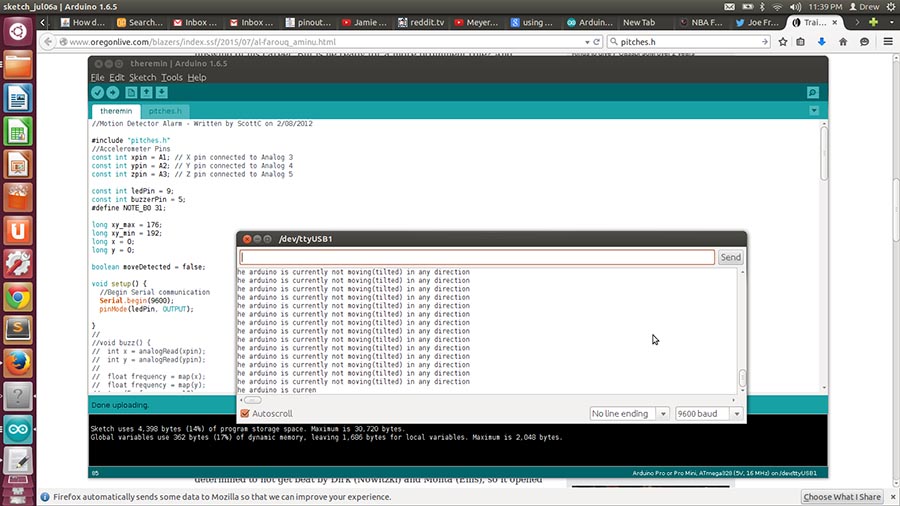The image size is (900, 506).
Task: Go back with Firefox back arrow
Action: [x=48, y=42]
